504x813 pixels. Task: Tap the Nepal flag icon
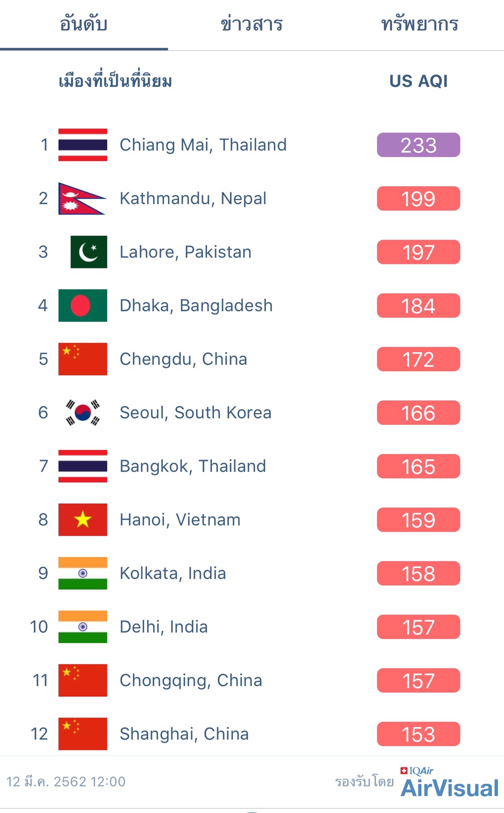coord(82,198)
